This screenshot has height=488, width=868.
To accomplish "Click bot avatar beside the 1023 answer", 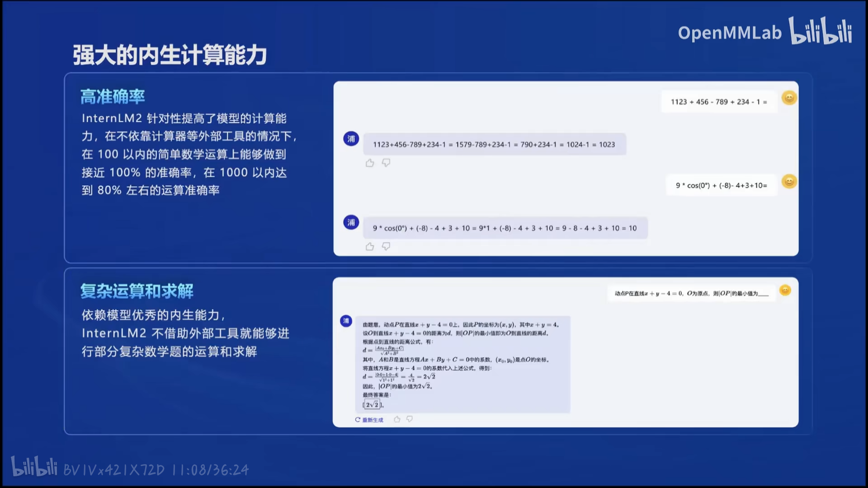I will point(351,139).
